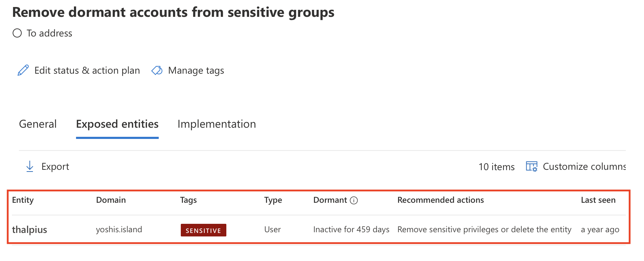The image size is (644, 261).
Task: Open Customize columns
Action: coord(583,166)
